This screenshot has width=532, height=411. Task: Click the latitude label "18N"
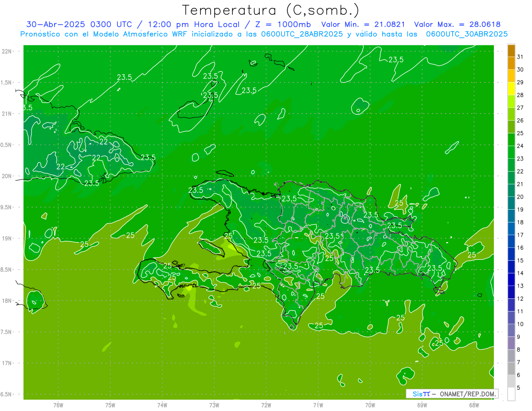tap(7, 301)
